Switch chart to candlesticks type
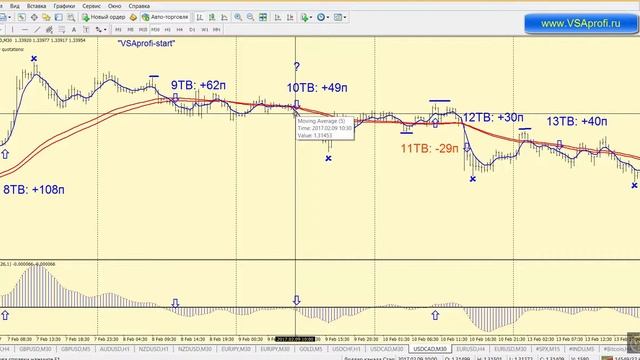 pos(212,17)
